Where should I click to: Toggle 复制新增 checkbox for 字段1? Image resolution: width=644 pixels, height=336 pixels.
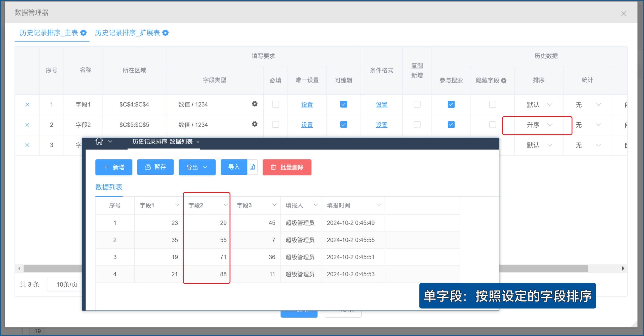pyautogui.click(x=417, y=104)
